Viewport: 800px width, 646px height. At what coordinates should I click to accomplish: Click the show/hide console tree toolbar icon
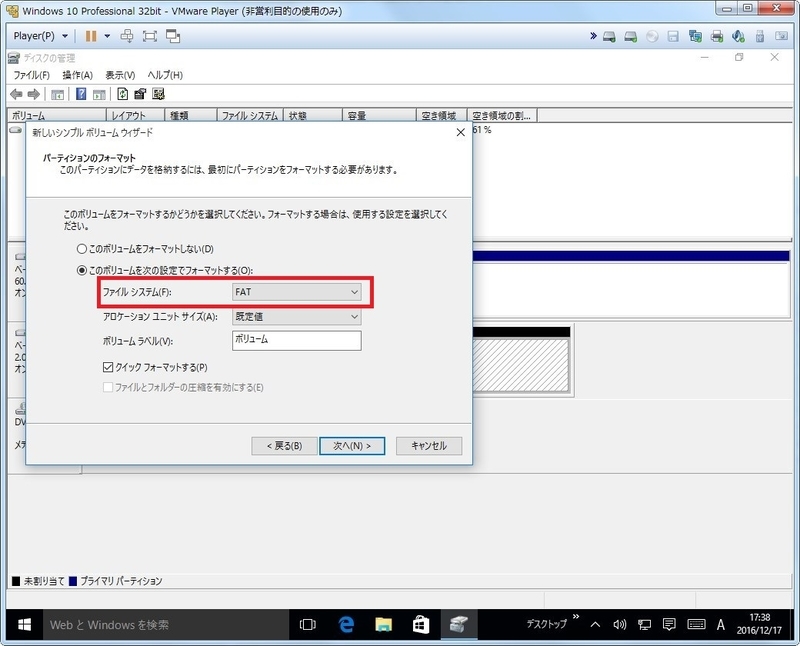57,94
